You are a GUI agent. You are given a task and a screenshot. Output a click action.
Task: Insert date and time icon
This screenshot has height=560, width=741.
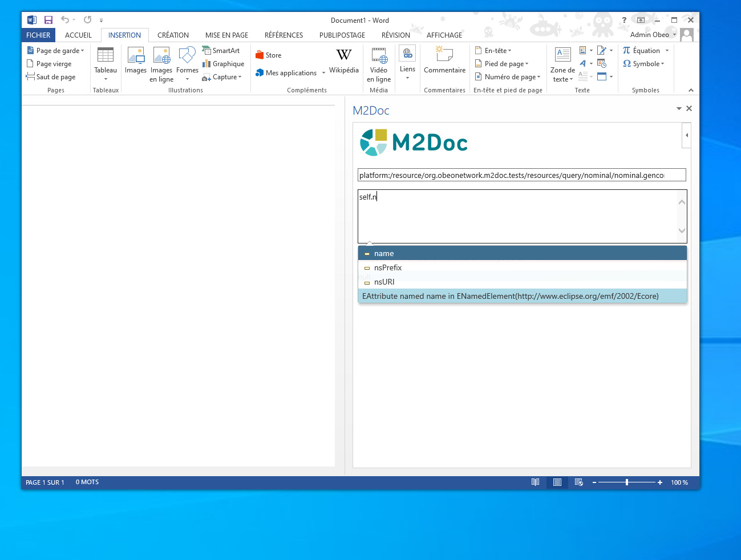tap(602, 63)
